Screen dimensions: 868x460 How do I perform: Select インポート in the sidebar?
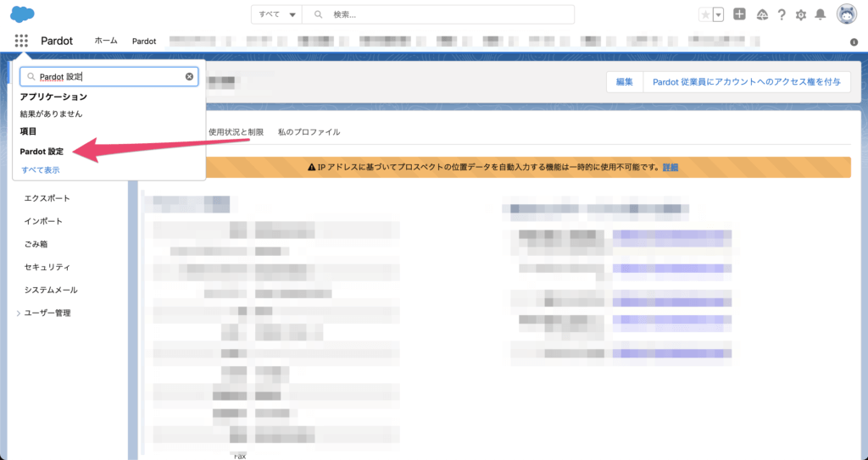43,221
